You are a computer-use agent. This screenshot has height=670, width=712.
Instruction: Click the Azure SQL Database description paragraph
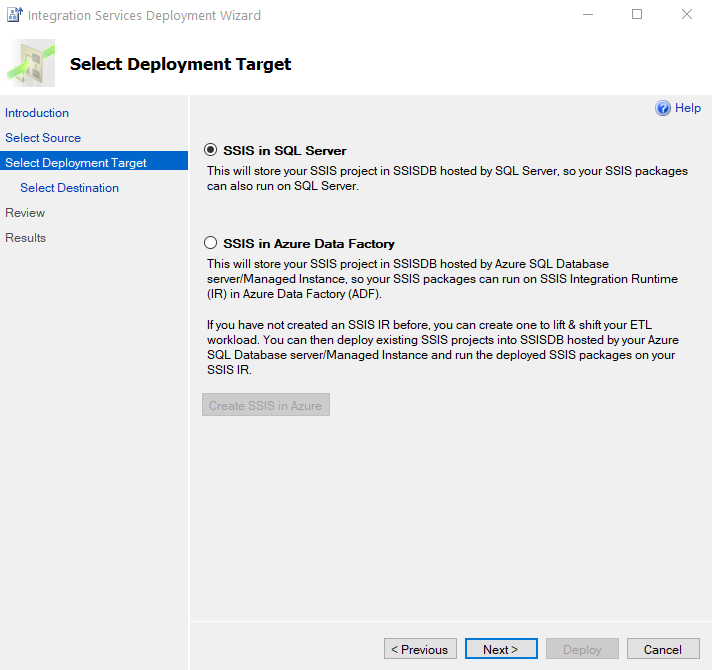tap(442, 279)
